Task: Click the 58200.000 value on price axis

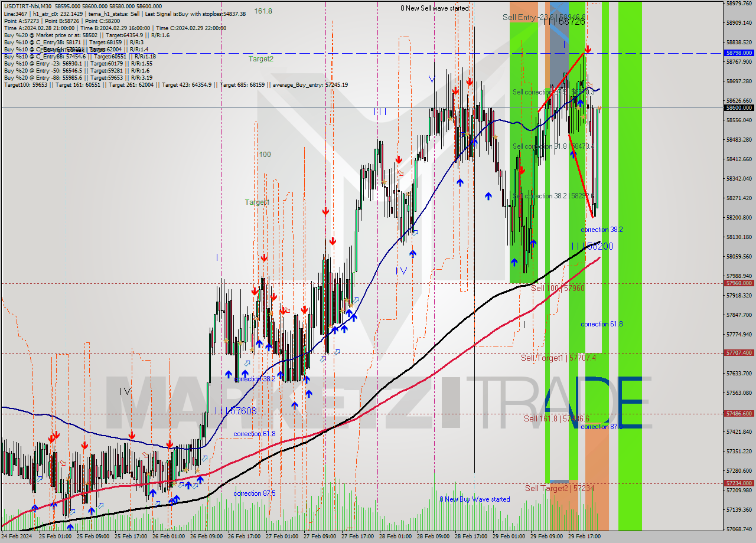Action: 739,217
